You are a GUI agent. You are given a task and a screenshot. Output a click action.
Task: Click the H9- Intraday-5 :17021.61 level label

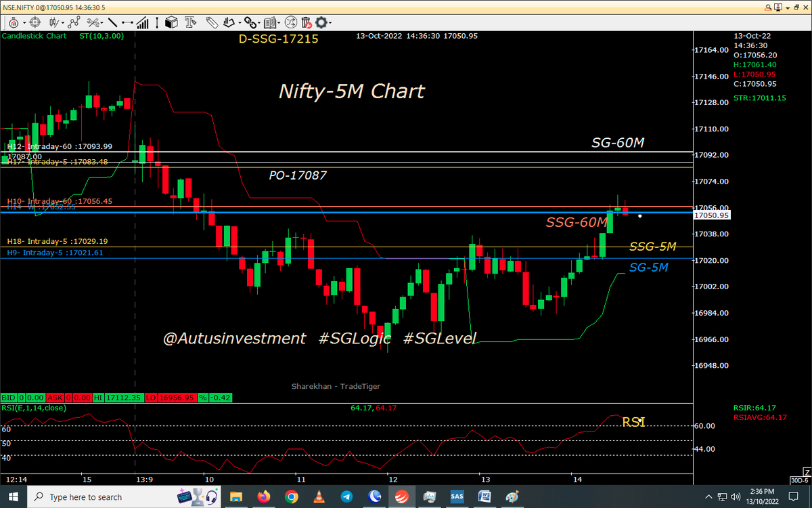click(x=55, y=253)
